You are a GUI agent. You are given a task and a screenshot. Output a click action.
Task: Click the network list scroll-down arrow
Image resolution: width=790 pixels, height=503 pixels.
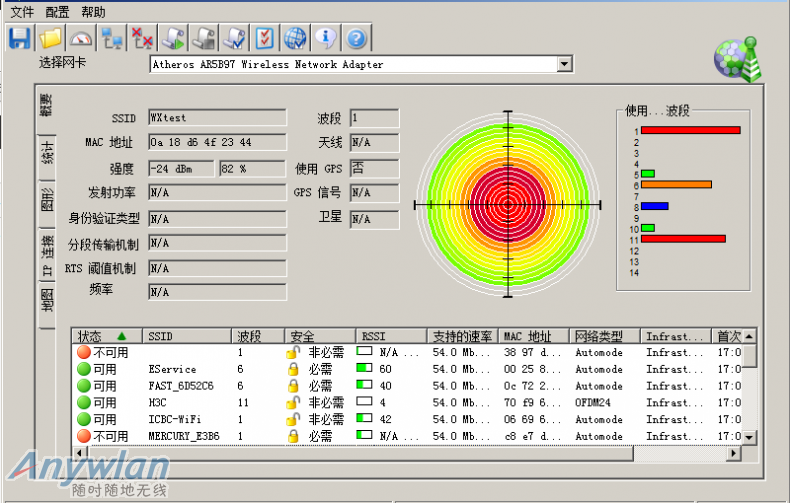(750, 437)
